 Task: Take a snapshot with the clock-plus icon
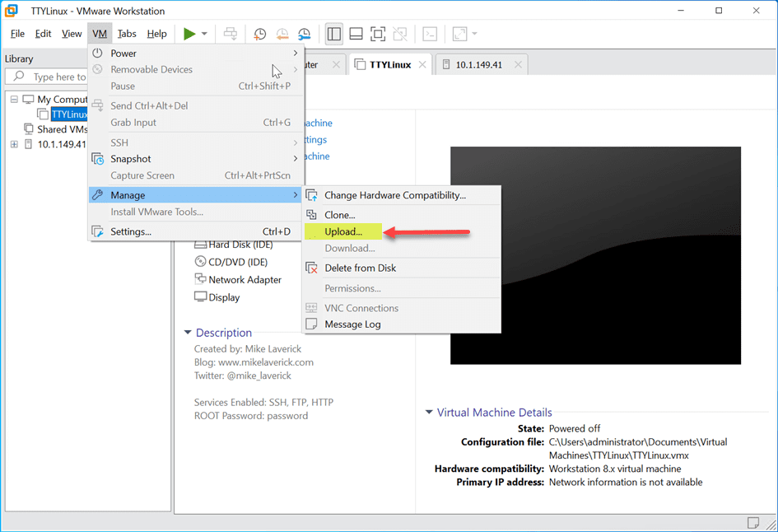click(259, 34)
